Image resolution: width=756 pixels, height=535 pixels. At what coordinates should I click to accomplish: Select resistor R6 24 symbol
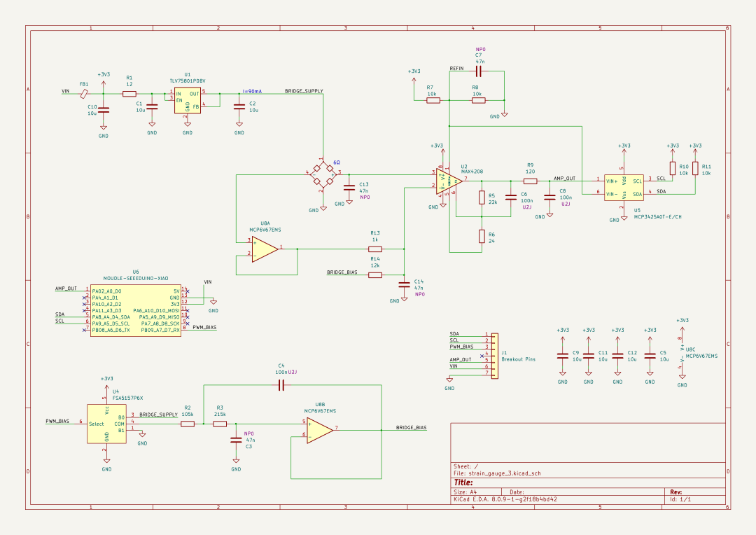coord(482,236)
